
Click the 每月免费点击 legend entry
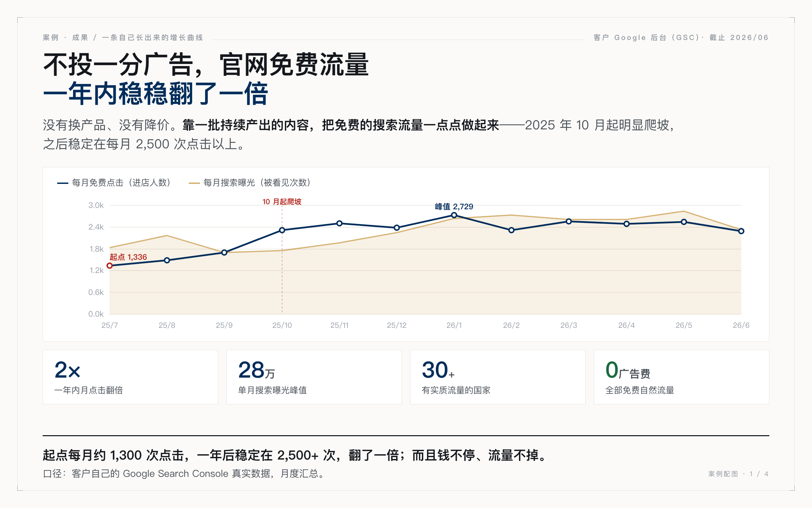114,183
